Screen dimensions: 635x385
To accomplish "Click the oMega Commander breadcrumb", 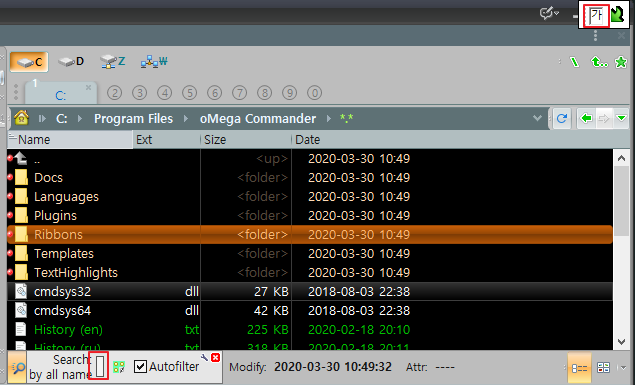I will point(258,119).
